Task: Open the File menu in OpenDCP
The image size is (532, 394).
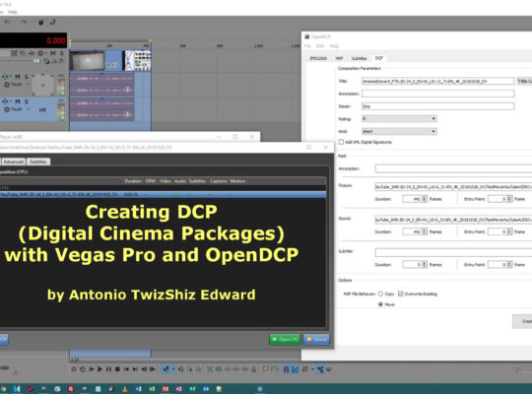Action: [307, 46]
